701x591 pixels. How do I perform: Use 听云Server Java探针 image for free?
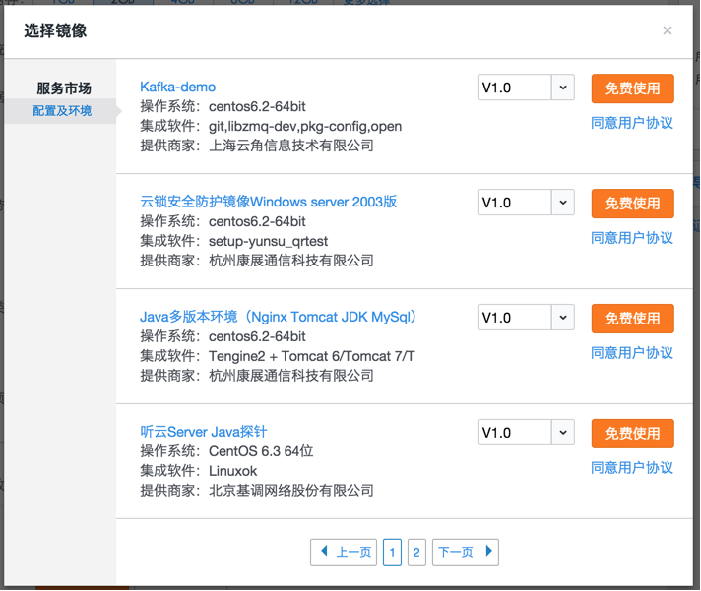[632, 433]
